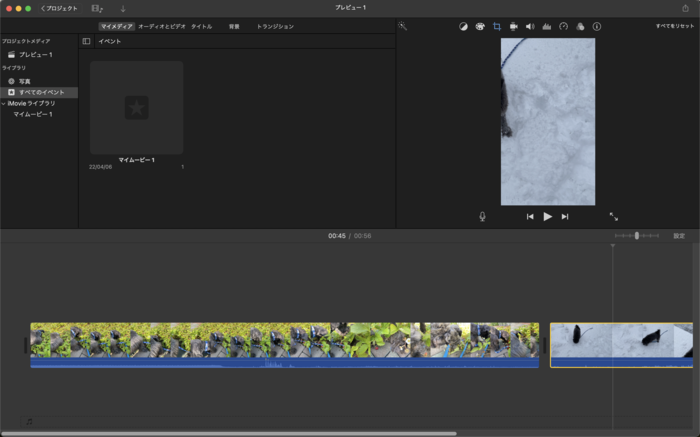700x437 pixels.
Task: Click すべてをリセット reset all button
Action: 675,26
